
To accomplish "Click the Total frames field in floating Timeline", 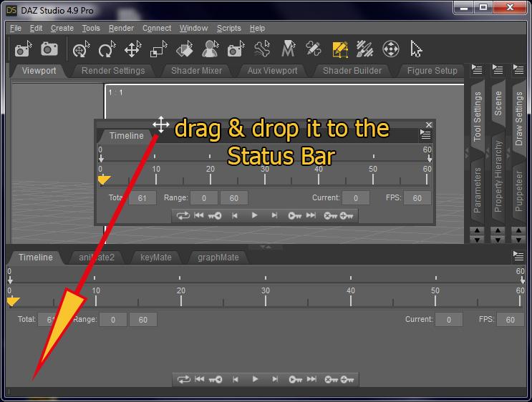I will click(x=142, y=198).
